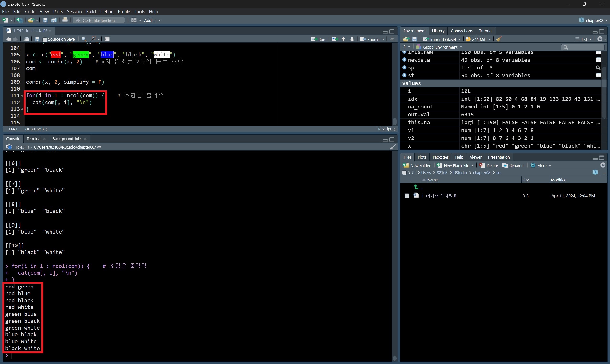The image size is (610, 364).
Task: Switch to the History tab
Action: (438, 31)
